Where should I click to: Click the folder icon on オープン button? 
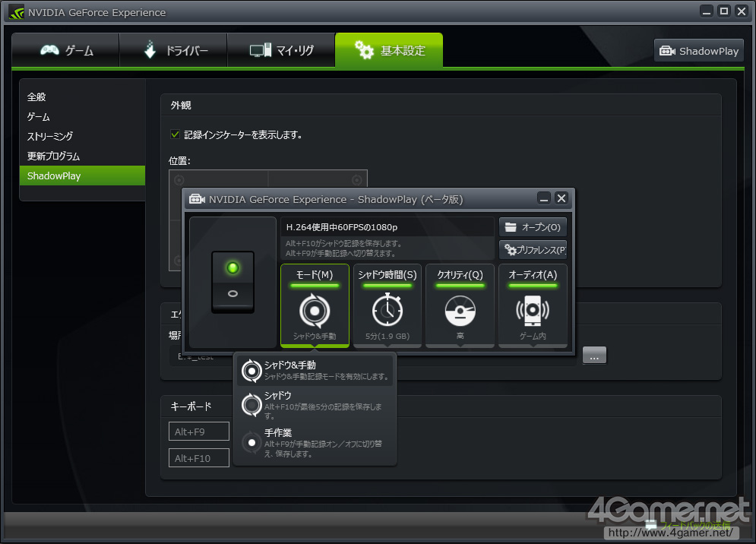point(511,227)
